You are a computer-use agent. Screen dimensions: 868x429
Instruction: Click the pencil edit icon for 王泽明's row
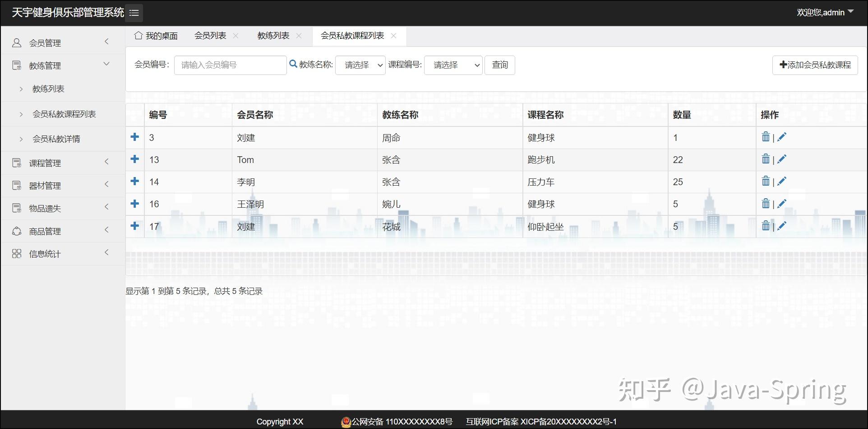coord(782,203)
